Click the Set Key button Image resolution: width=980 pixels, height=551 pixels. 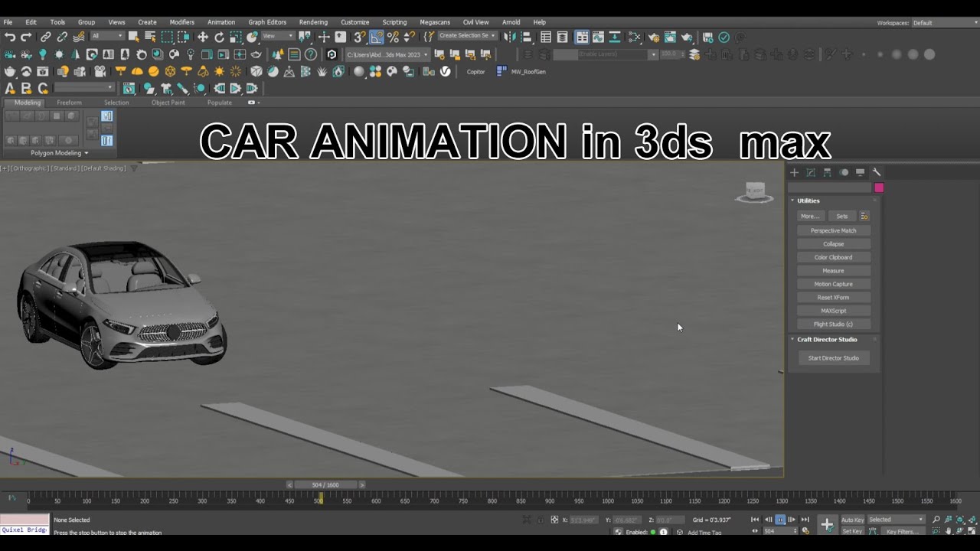point(852,531)
